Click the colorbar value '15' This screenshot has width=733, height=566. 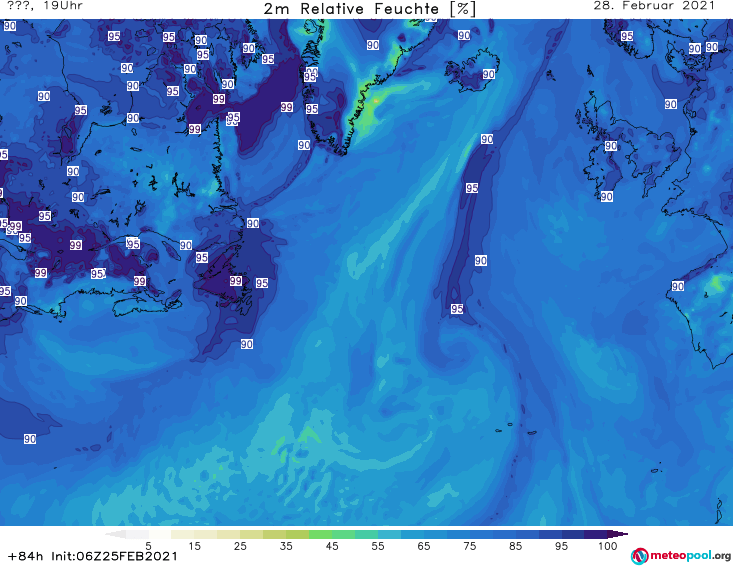tap(194, 546)
